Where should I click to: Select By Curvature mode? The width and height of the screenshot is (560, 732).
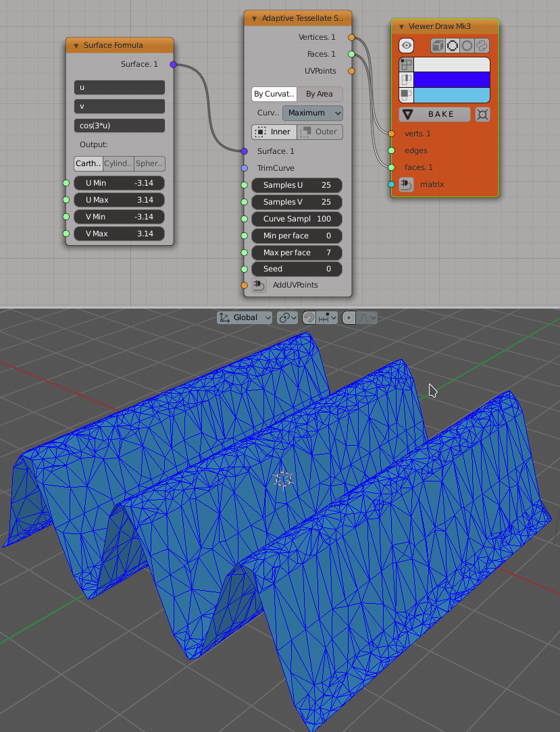(x=274, y=94)
